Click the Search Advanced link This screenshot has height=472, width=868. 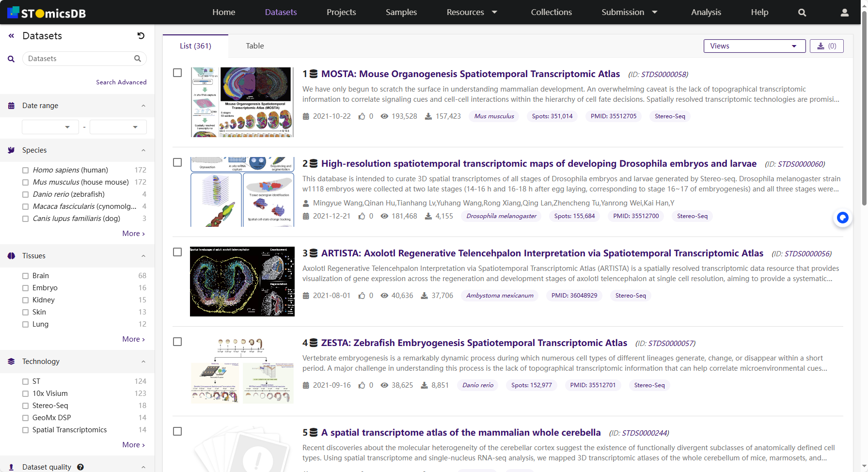click(121, 82)
